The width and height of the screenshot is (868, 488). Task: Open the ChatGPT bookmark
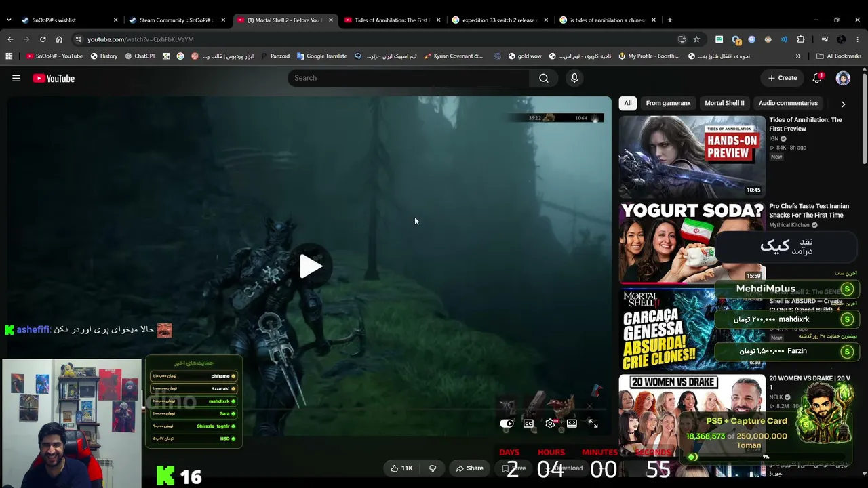(140, 56)
